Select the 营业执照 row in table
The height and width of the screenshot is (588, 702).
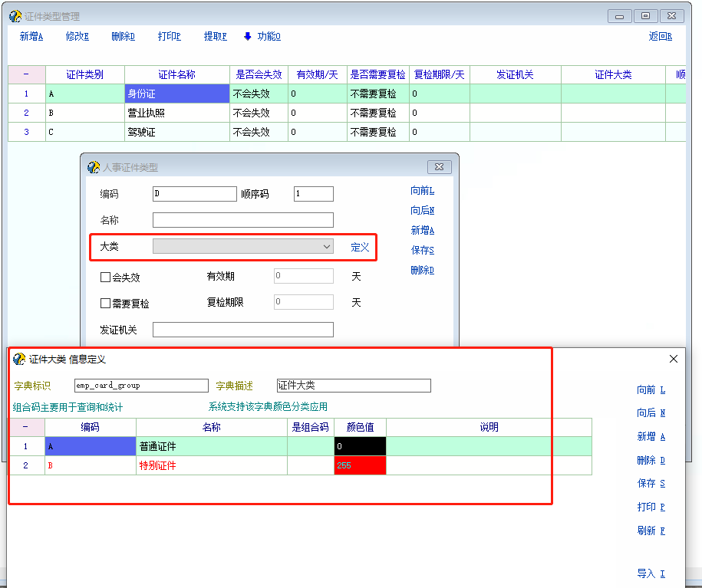tap(176, 113)
